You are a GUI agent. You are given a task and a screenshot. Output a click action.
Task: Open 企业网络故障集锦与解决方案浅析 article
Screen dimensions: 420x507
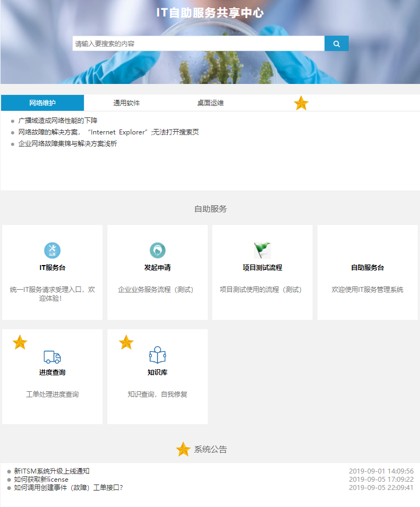click(x=67, y=144)
